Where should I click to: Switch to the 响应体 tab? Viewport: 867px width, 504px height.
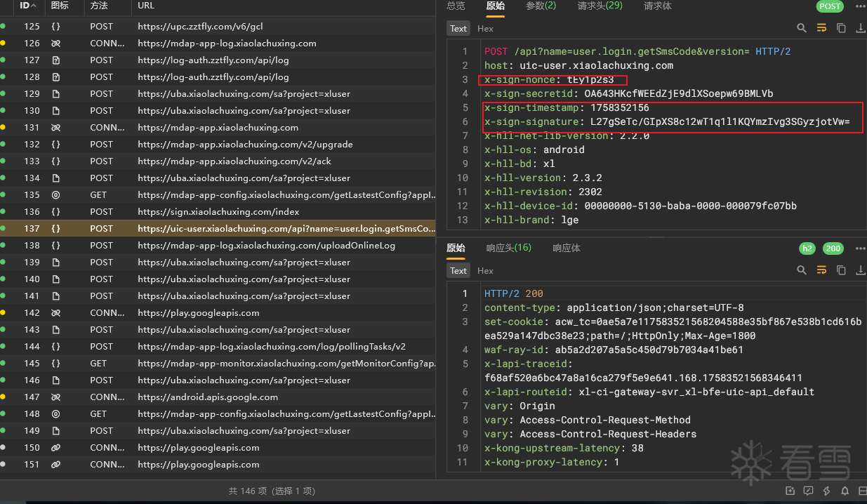point(567,248)
